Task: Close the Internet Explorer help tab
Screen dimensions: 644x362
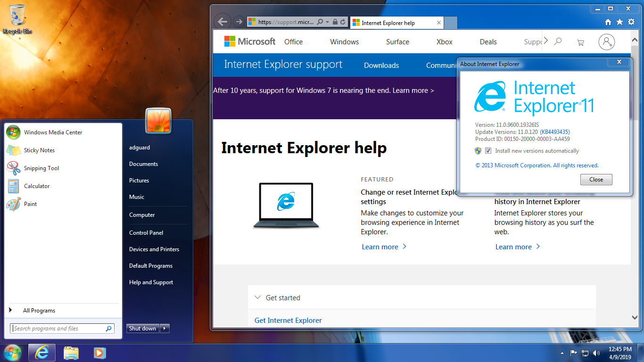Action: click(439, 23)
